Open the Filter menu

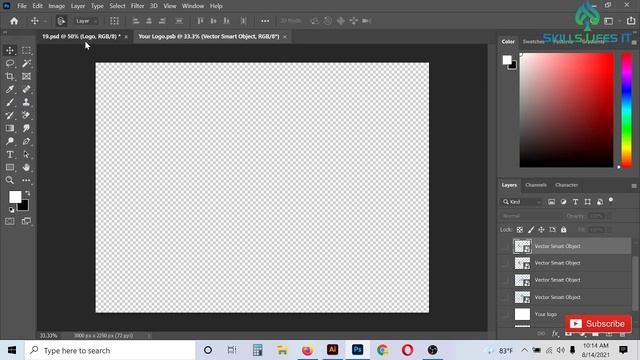point(138,6)
